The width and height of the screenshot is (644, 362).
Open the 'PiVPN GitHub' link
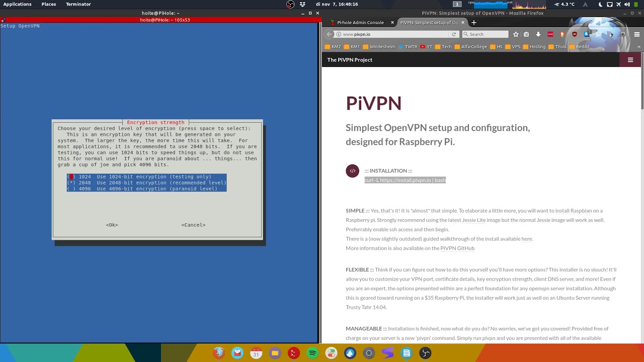457,248
